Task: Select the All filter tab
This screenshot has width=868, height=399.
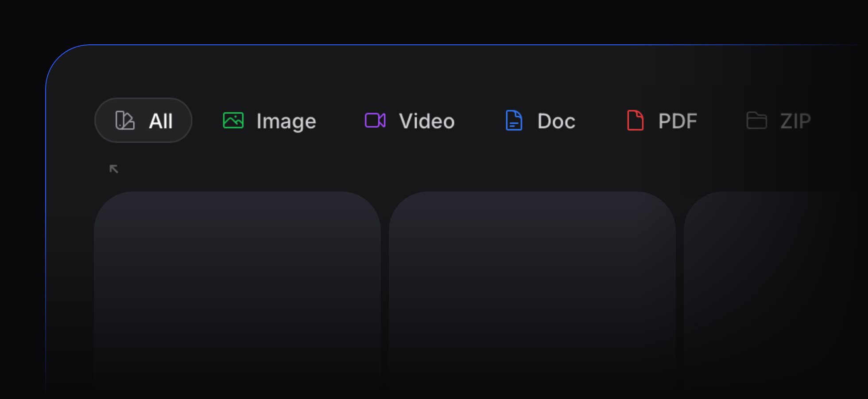Action: [x=143, y=120]
